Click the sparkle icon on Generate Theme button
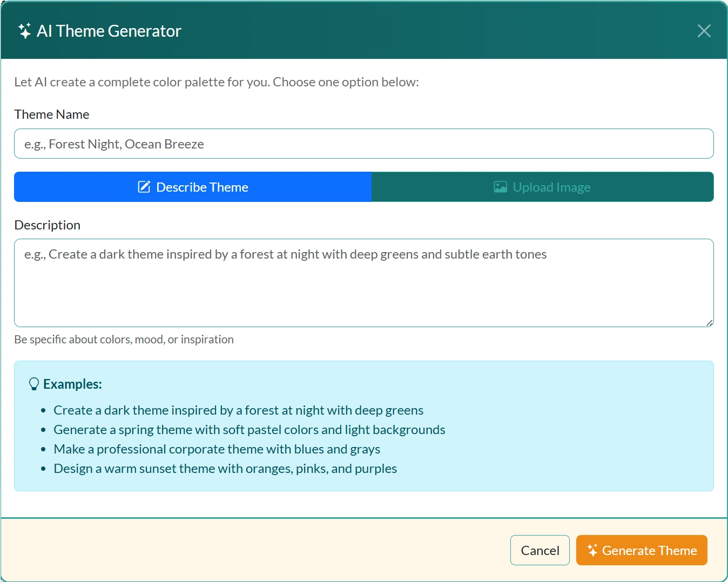The image size is (728, 582). point(591,550)
